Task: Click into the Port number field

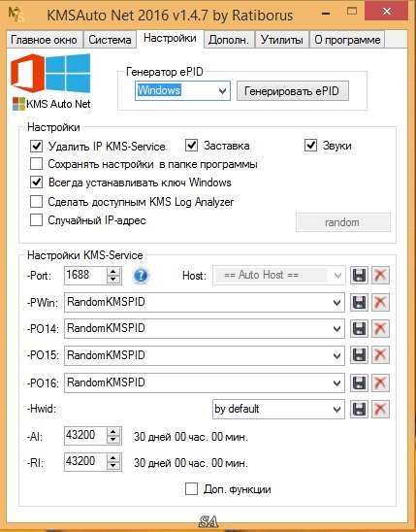Action: point(85,275)
